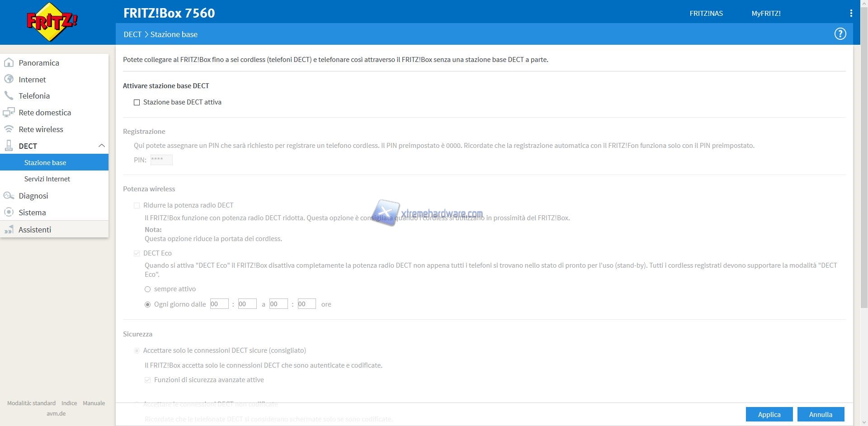Open the Servizi Internet submenu item
The height and width of the screenshot is (426, 868).
47,179
